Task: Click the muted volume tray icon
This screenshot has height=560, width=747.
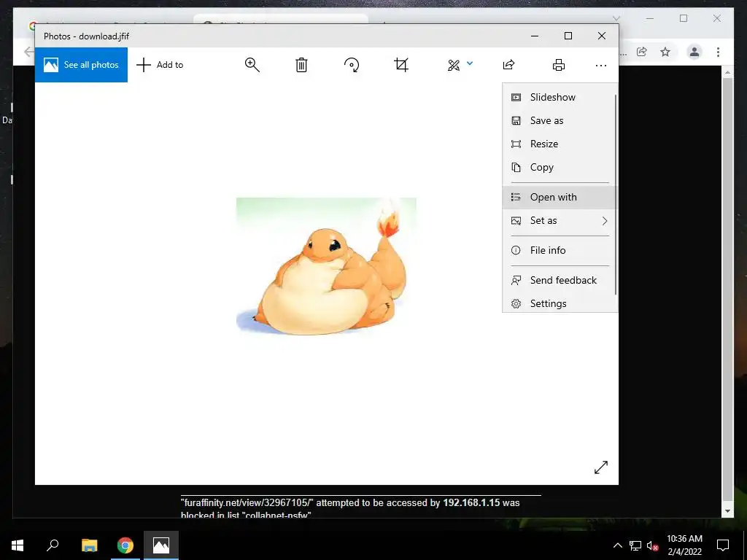Action: (652, 545)
